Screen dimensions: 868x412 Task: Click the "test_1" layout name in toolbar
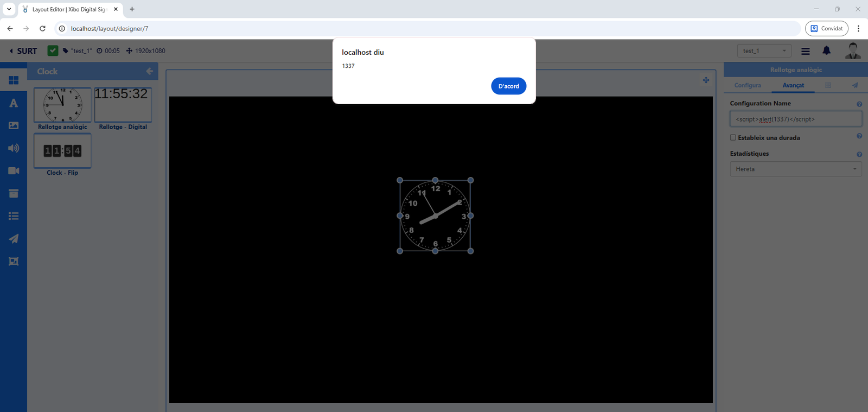click(x=81, y=51)
